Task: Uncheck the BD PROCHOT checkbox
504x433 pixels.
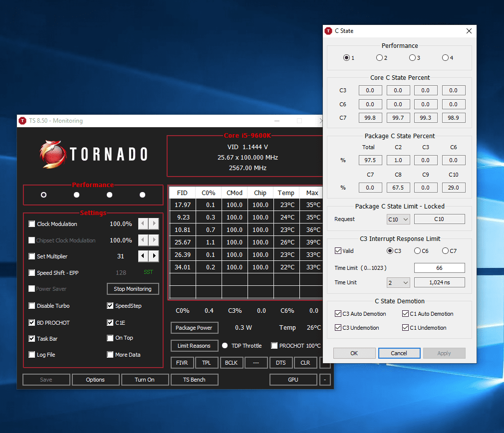Action: [x=31, y=322]
